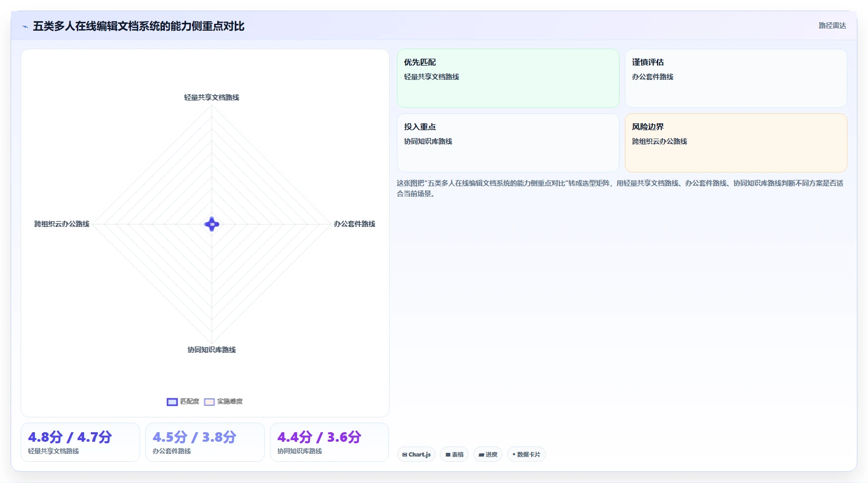
Task: Click the 数据卡片 tag chip
Action: [x=526, y=454]
